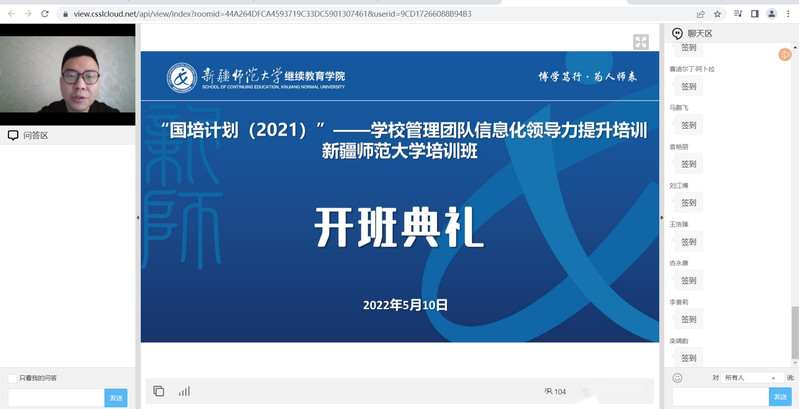Tick the 只看我的问答 checkbox

click(x=12, y=378)
